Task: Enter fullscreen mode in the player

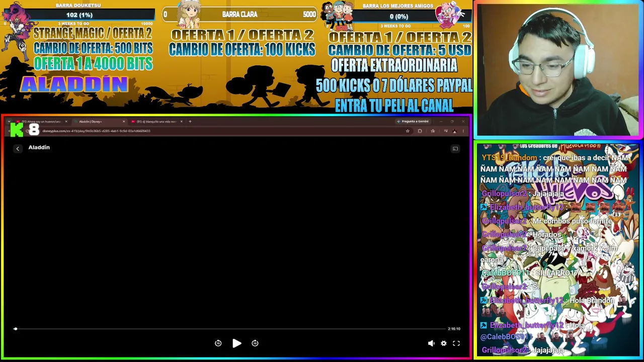Action: click(x=456, y=343)
